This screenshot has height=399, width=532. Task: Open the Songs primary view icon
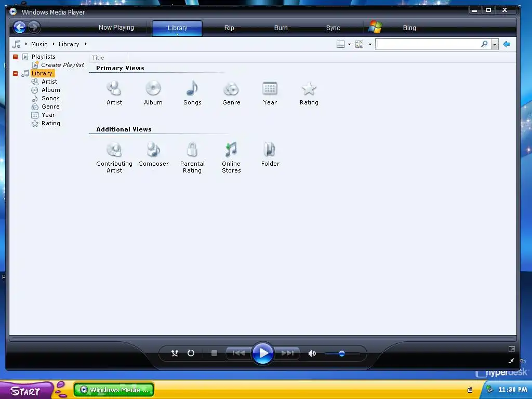[x=192, y=94]
